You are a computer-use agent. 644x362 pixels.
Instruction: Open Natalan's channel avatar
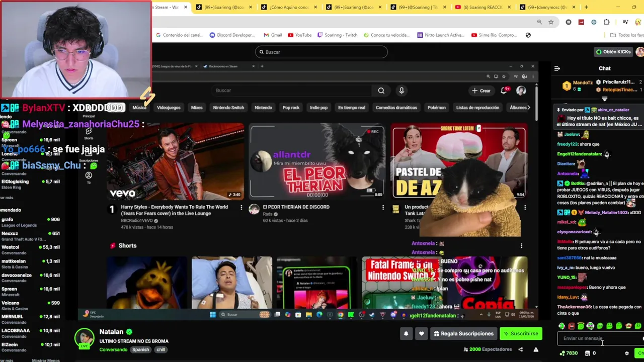85,338
